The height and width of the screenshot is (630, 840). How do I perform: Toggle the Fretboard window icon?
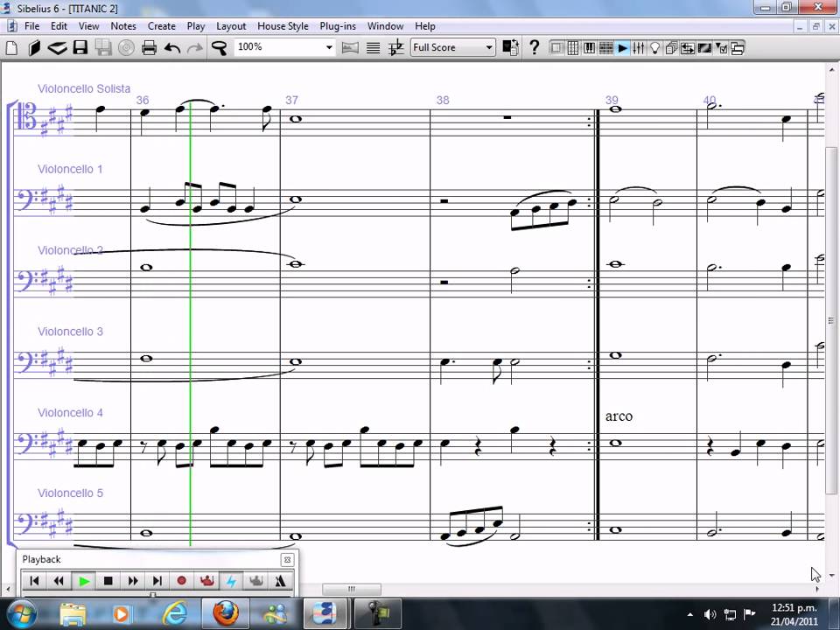coord(605,48)
